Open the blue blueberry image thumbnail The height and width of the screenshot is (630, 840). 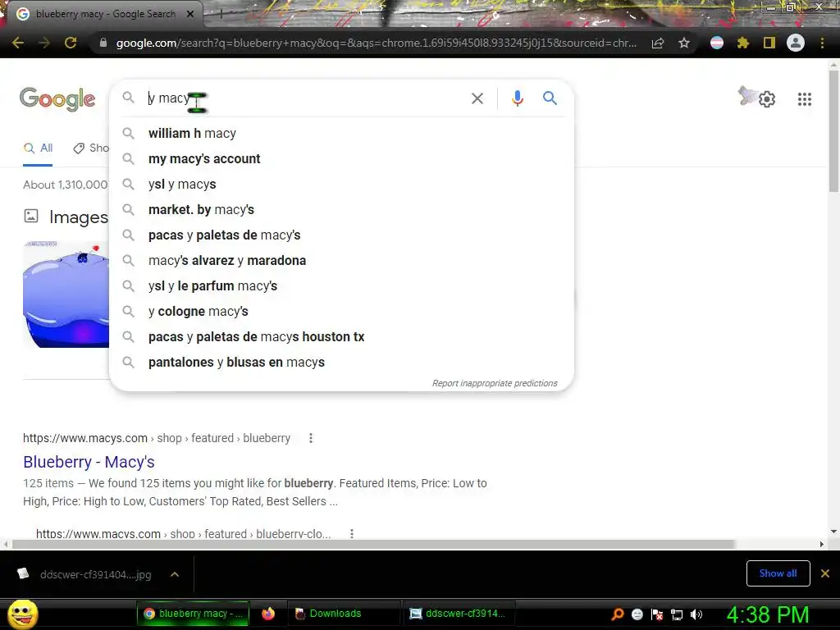[x=66, y=294]
